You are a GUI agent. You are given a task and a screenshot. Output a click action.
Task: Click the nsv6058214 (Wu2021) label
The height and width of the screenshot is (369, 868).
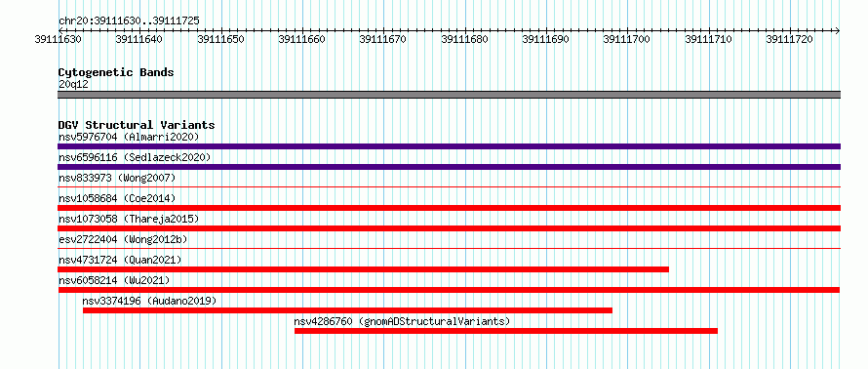[114, 280]
